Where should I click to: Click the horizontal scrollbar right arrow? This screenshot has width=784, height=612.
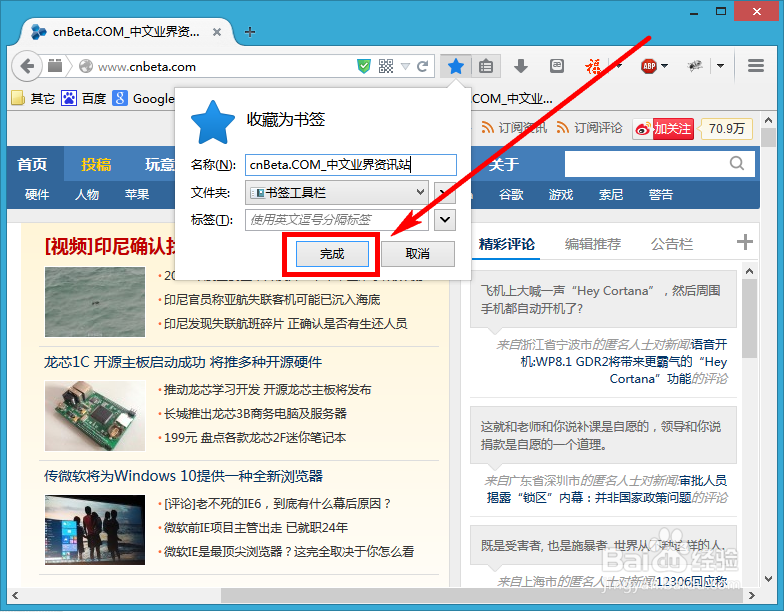tap(752, 595)
